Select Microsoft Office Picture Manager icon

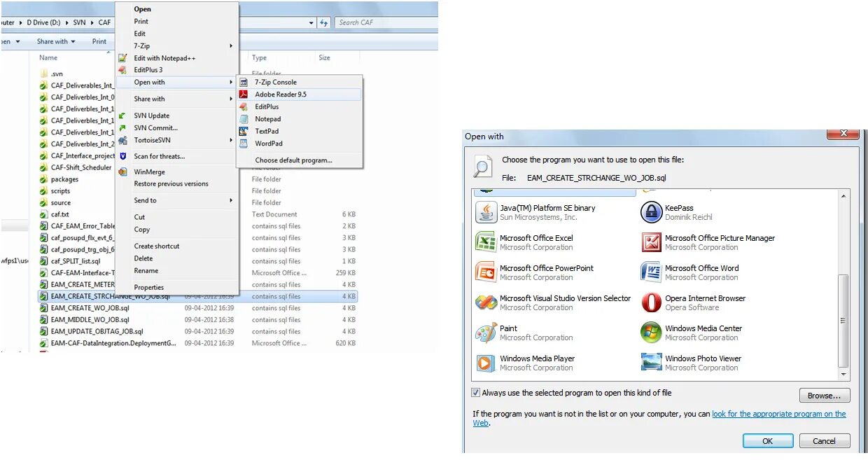tap(651, 242)
